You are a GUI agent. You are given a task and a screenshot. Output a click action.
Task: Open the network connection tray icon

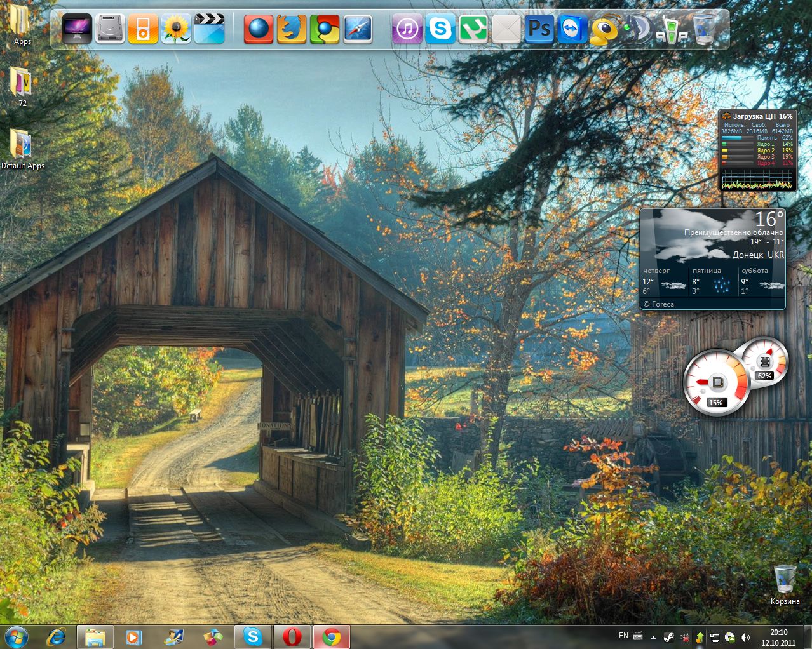point(715,637)
